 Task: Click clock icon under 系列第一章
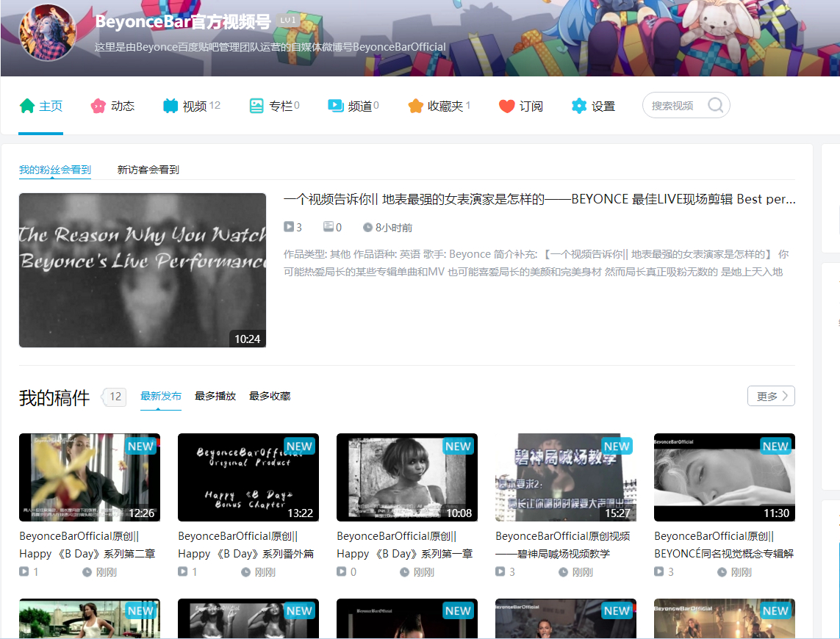pos(404,572)
